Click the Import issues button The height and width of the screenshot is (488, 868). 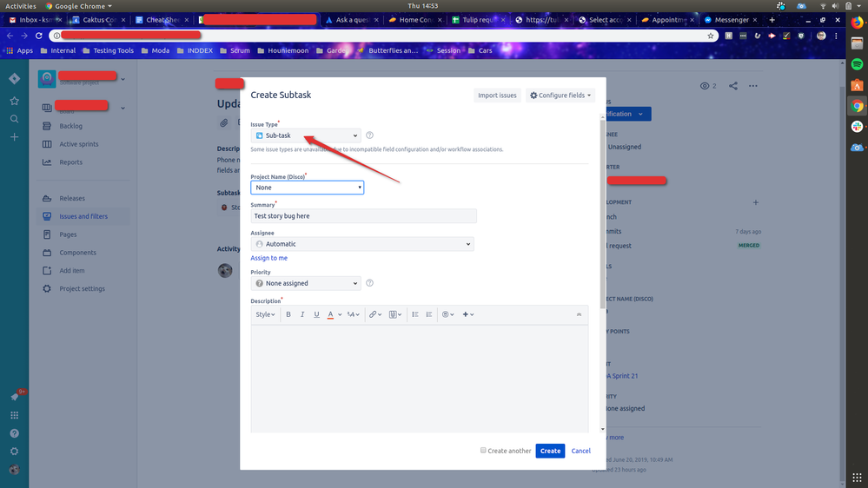(497, 96)
